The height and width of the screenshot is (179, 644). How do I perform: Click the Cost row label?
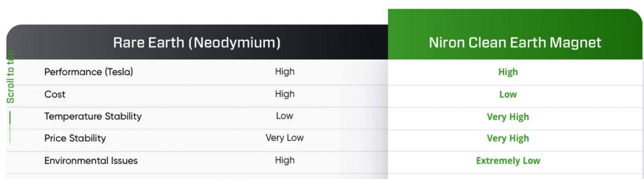pos(55,94)
